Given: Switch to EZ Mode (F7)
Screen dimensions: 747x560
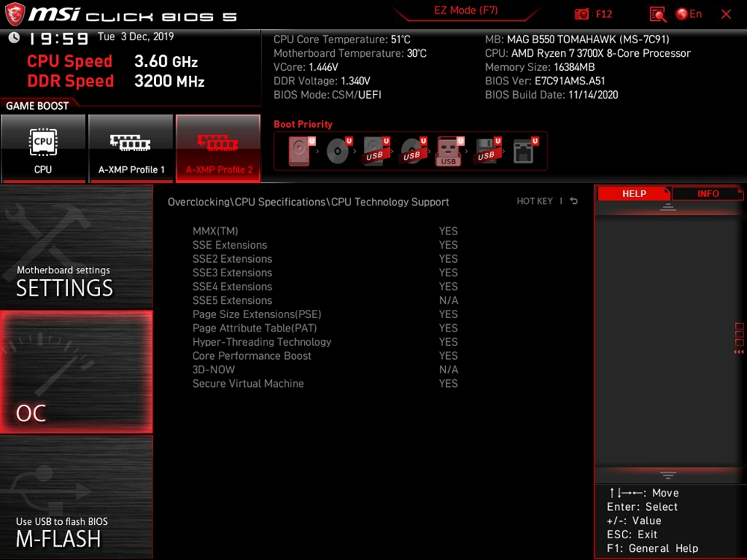Looking at the screenshot, I should (465, 10).
